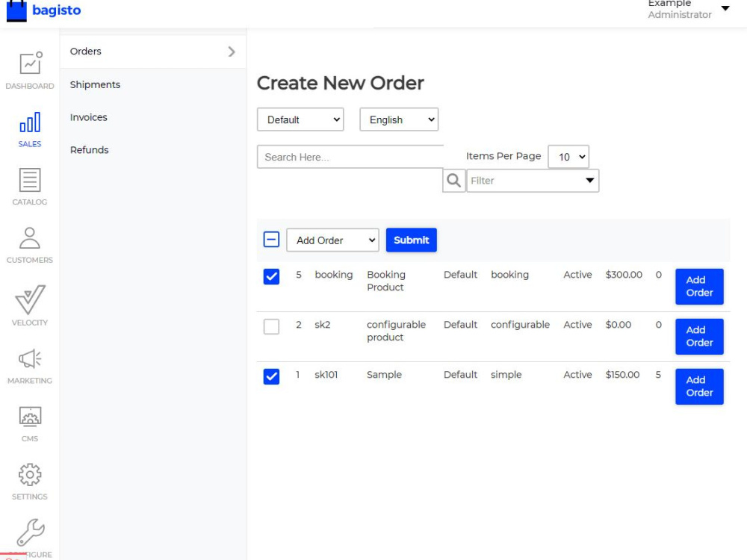Image resolution: width=747 pixels, height=560 pixels.
Task: Uncheck the booking product checkbox
Action: [272, 276]
